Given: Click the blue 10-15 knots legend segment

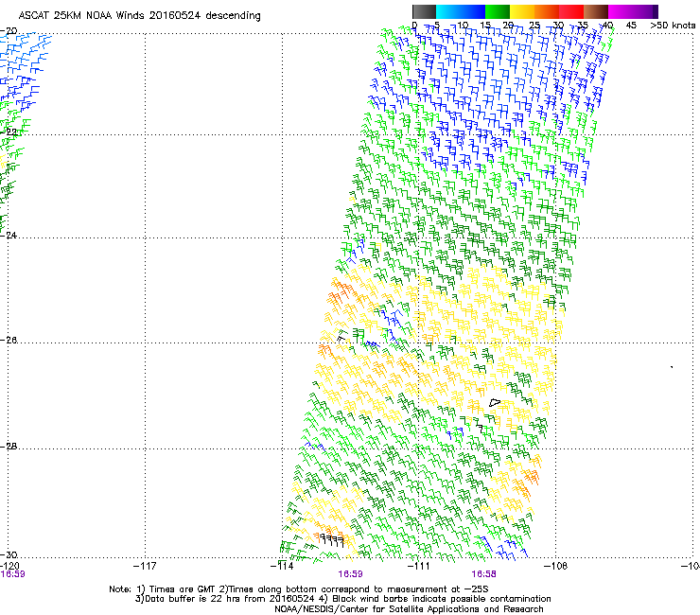Looking at the screenshot, I should pos(473,11).
